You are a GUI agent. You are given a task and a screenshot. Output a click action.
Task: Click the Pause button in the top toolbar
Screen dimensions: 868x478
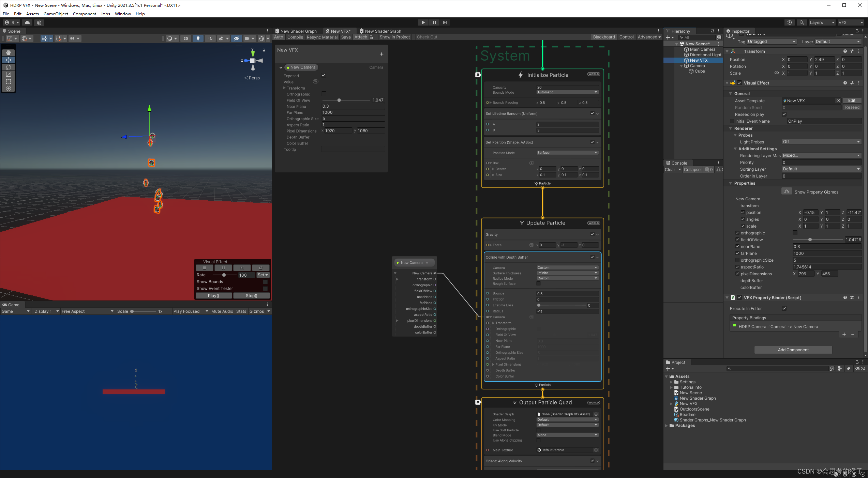click(434, 22)
